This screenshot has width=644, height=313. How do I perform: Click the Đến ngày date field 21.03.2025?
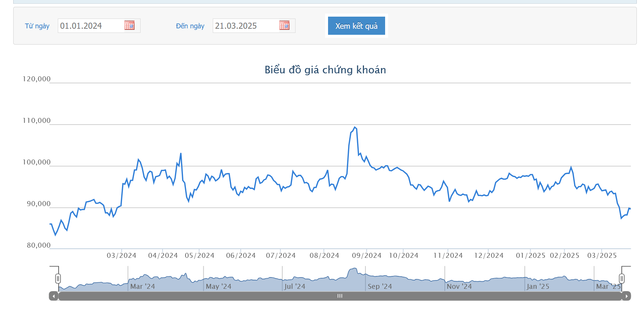[246, 26]
